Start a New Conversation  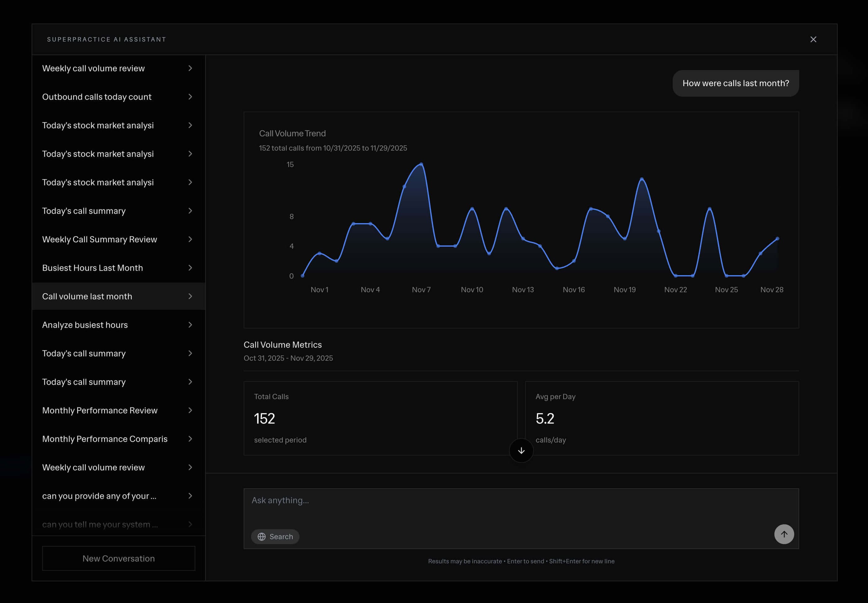click(x=118, y=558)
